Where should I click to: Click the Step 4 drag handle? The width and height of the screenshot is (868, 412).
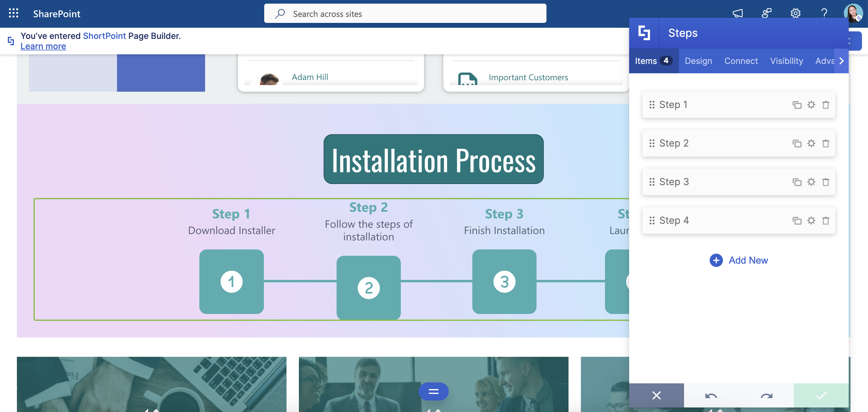click(652, 220)
